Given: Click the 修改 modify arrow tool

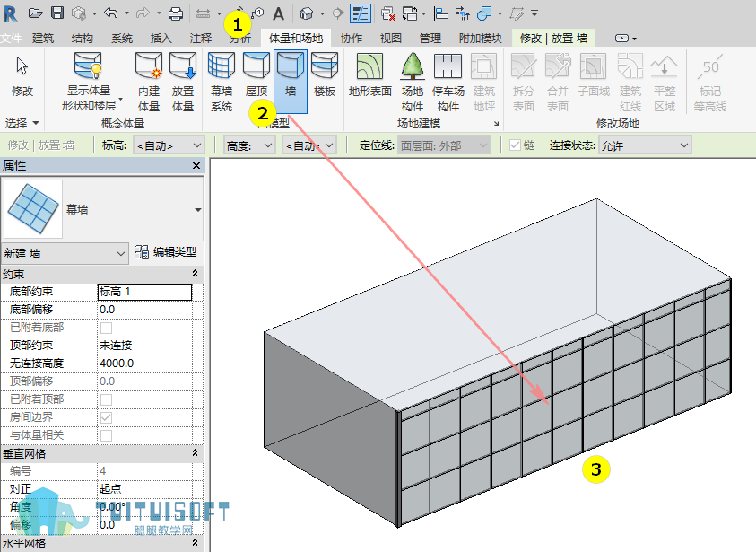Looking at the screenshot, I should 22,76.
